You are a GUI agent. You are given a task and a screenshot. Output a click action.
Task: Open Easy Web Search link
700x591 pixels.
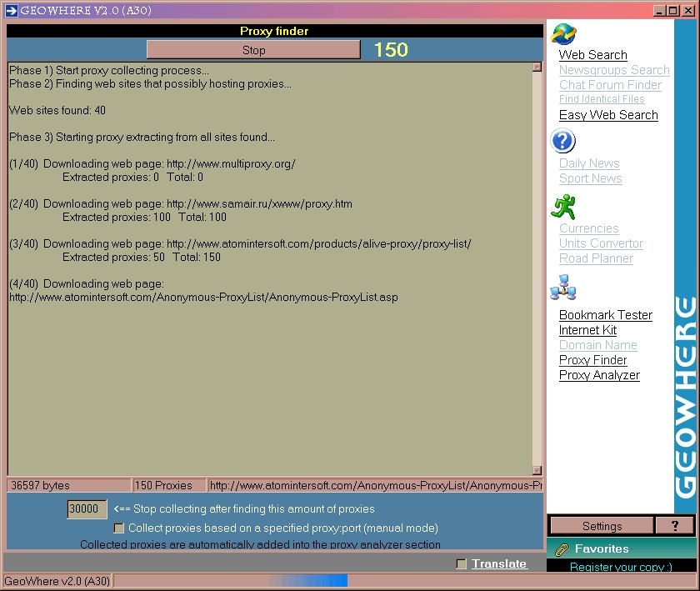(608, 115)
